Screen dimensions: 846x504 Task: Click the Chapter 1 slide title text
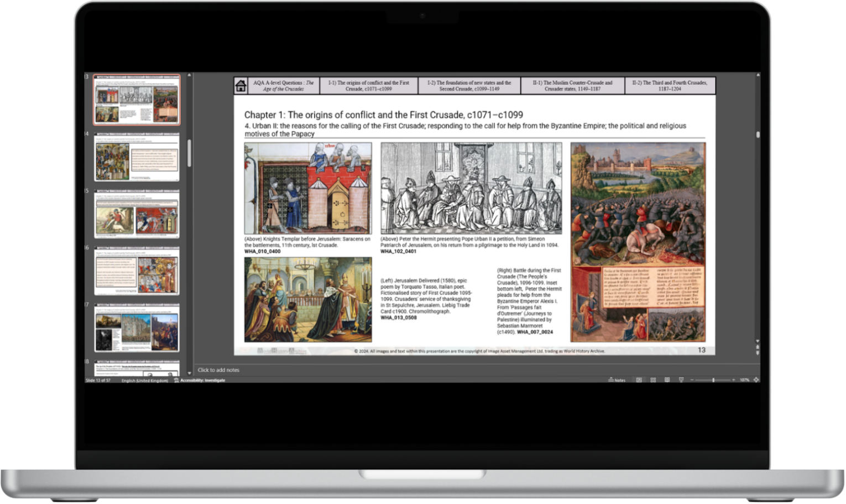[383, 115]
